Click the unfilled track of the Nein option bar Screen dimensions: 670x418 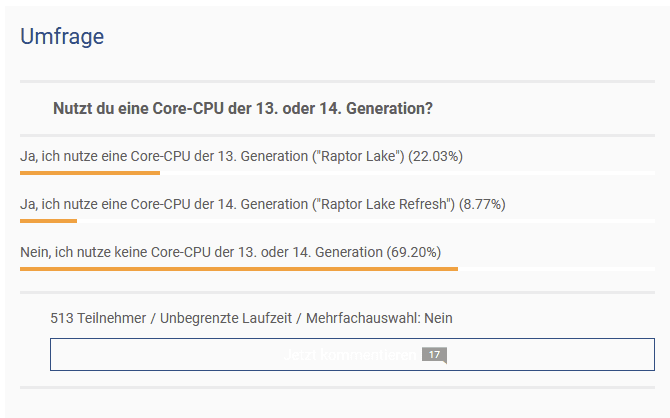556,269
